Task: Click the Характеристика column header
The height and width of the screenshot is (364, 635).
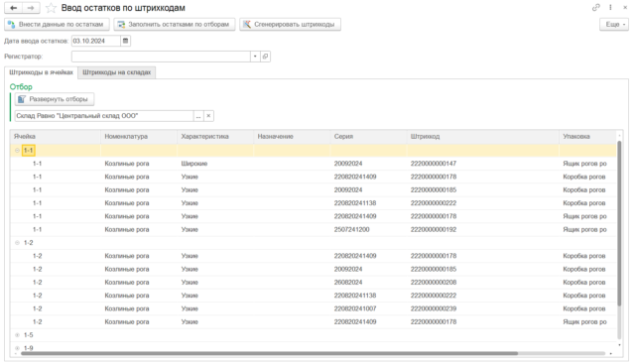Action: tap(215, 137)
